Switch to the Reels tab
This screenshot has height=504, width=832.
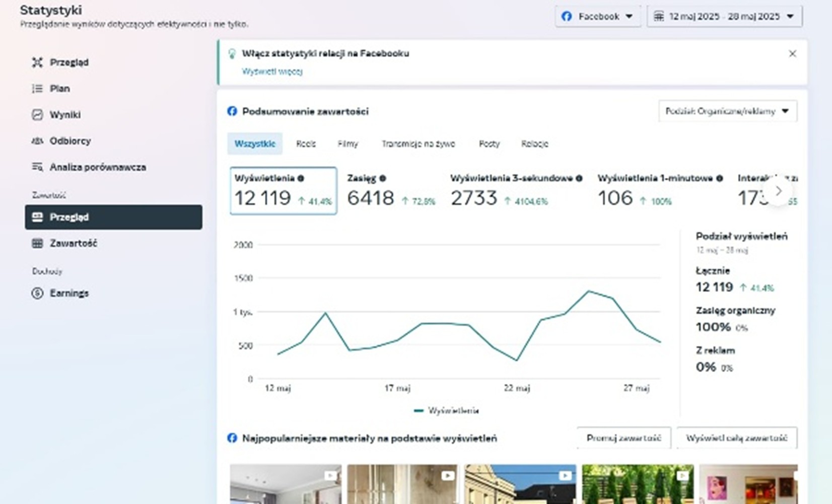pos(306,143)
